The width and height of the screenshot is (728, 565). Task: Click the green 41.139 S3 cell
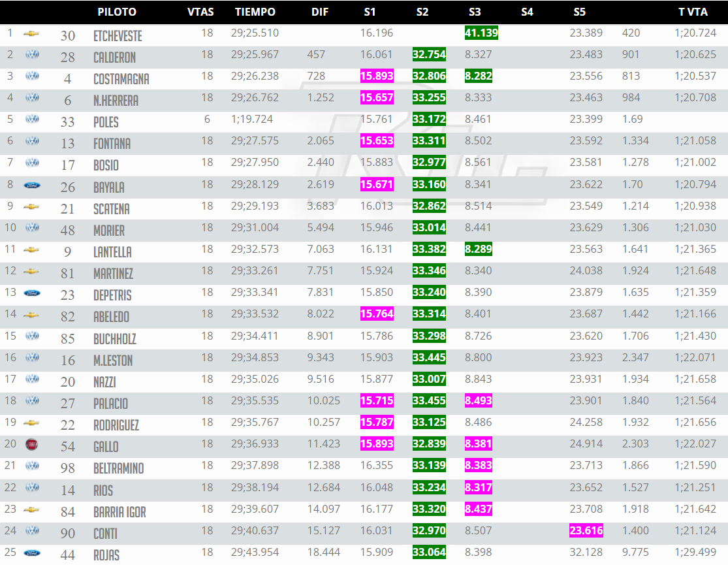pyautogui.click(x=481, y=33)
